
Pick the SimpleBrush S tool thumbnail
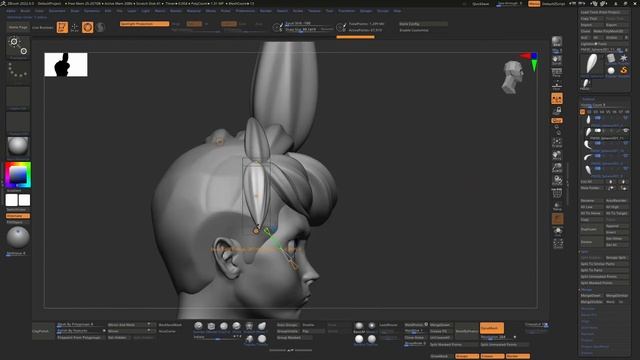[x=624, y=71]
